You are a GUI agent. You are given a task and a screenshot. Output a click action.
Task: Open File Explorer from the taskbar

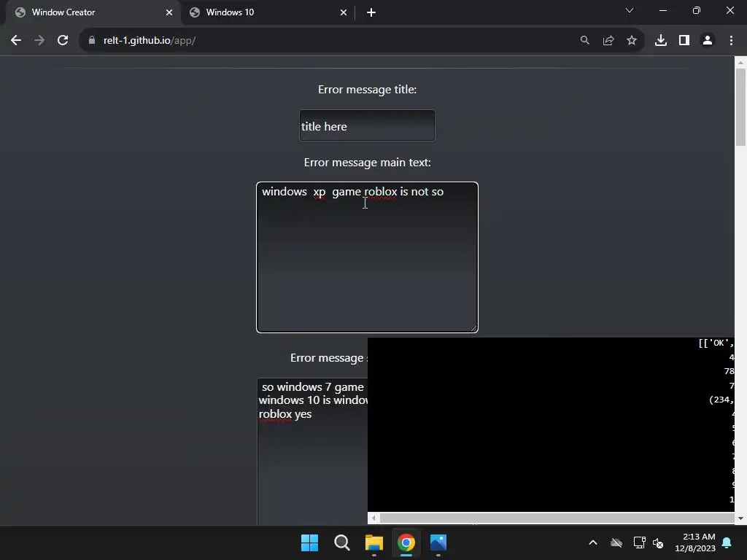click(374, 542)
